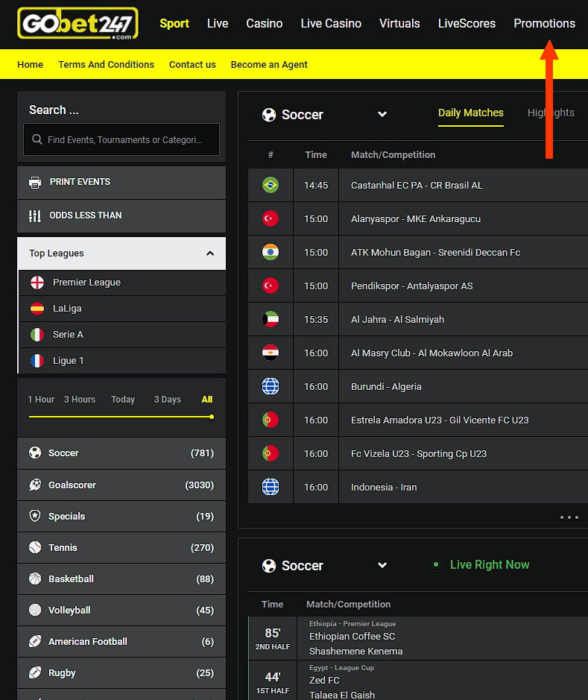588x700 pixels.
Task: Click the Basketball sport icon
Action: point(35,579)
